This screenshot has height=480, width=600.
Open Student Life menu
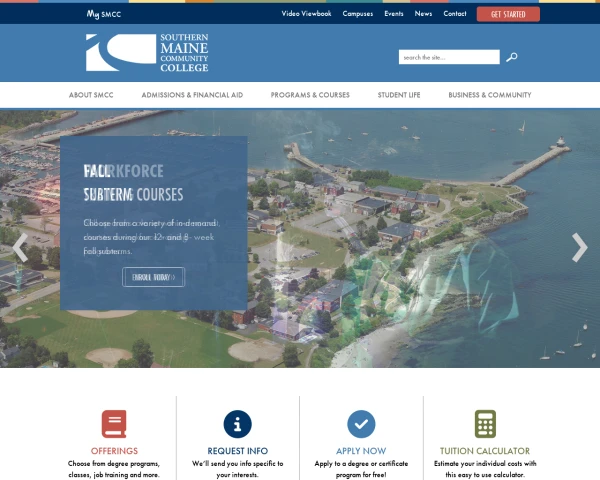pos(399,95)
